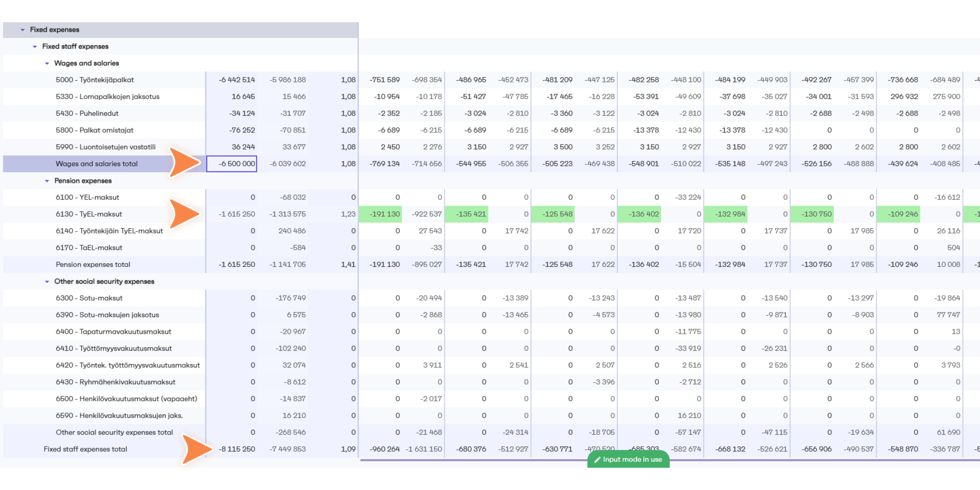Select the Wages and salaries total row label
Viewport: 980px width, 490px height.
pos(97,164)
